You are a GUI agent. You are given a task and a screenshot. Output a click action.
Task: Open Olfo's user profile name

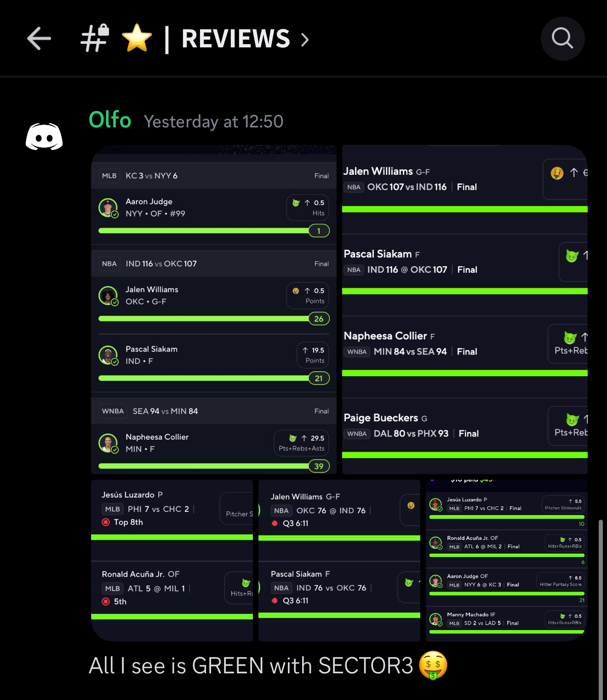(110, 120)
